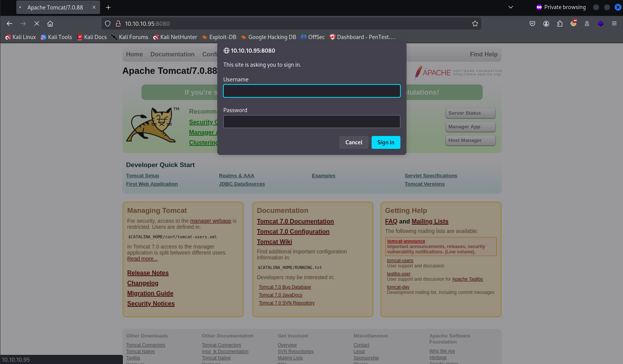Open Dashboard - PenTest bookmark

coord(363,37)
